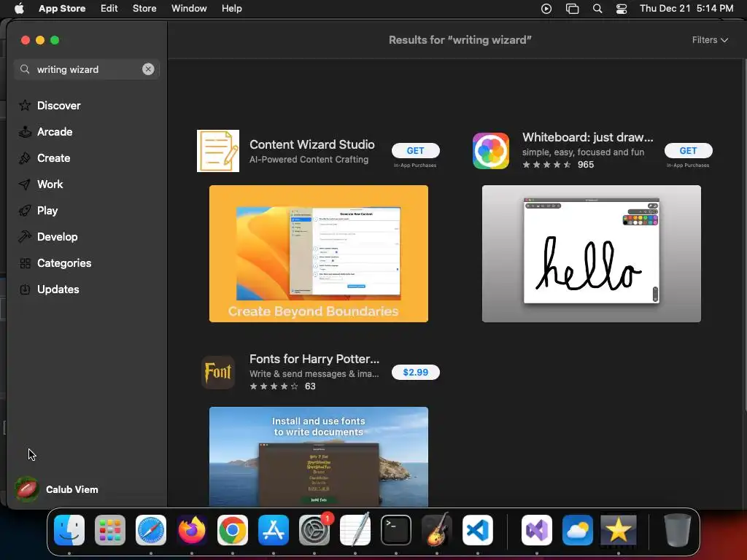Open Launchpad from the Dock
This screenshot has height=560, width=747.
(110, 530)
